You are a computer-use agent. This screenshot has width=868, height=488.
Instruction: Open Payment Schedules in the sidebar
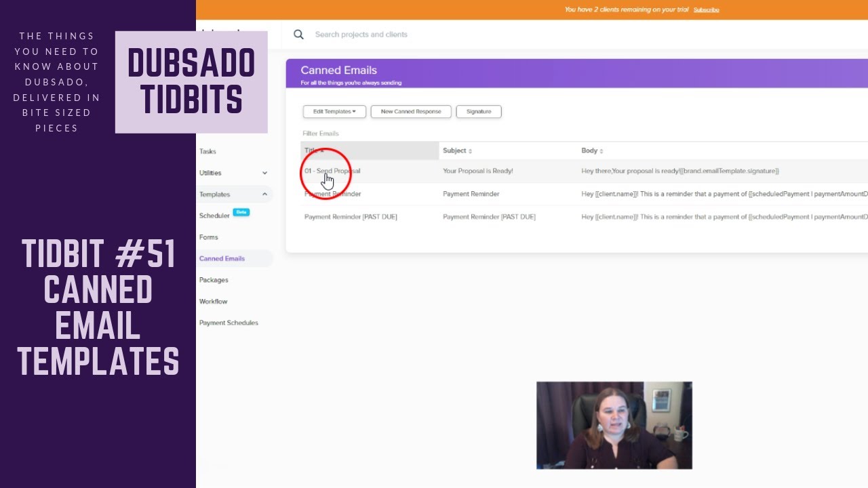[x=229, y=323]
